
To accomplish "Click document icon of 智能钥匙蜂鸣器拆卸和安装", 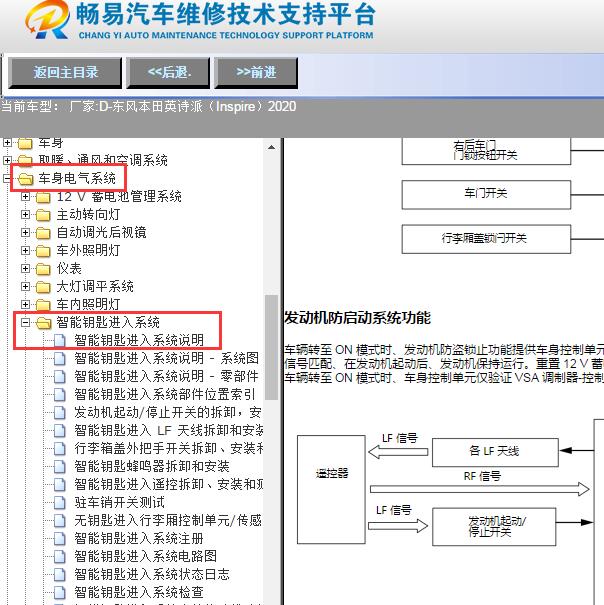I will (x=59, y=466).
